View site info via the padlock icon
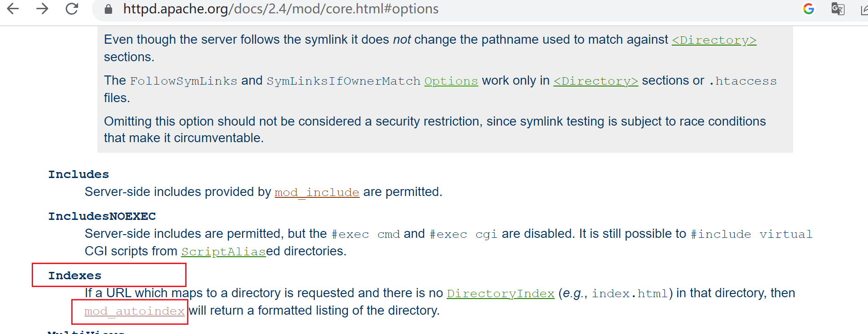868x334 pixels. 108,9
